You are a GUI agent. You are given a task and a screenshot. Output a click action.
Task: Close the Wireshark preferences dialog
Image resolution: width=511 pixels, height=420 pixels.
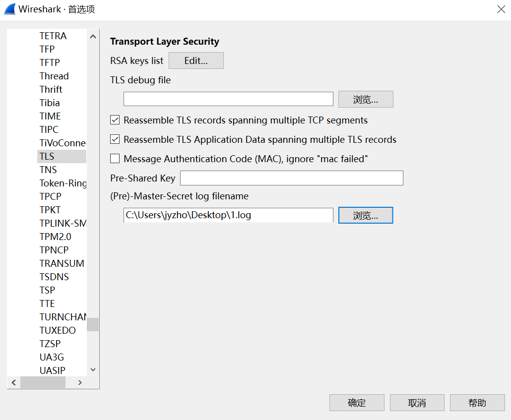coord(501,9)
